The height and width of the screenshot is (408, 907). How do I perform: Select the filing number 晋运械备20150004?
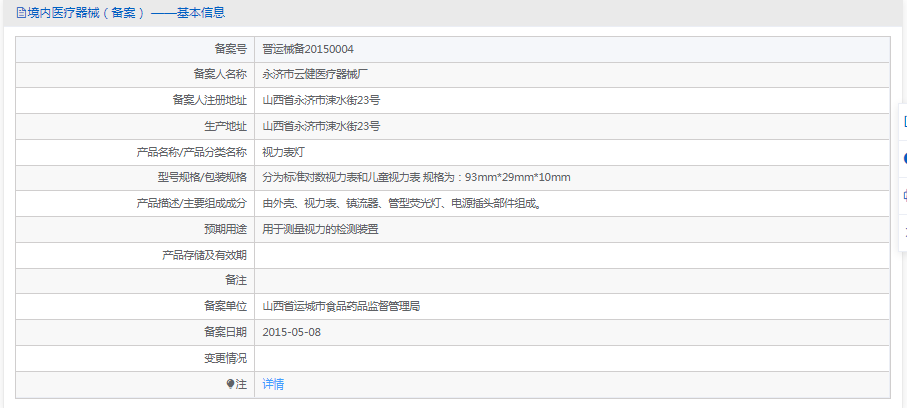coord(308,49)
